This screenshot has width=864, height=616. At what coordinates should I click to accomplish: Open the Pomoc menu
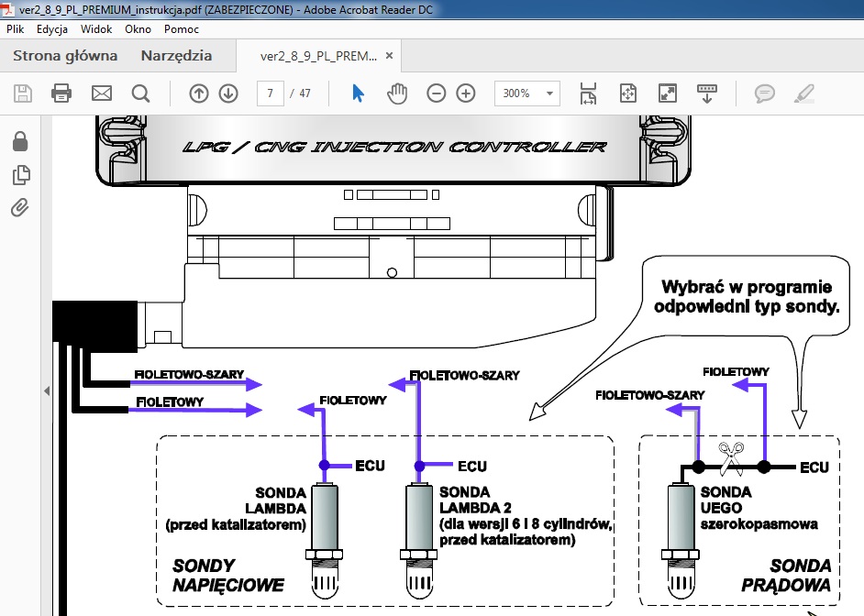coord(182,29)
